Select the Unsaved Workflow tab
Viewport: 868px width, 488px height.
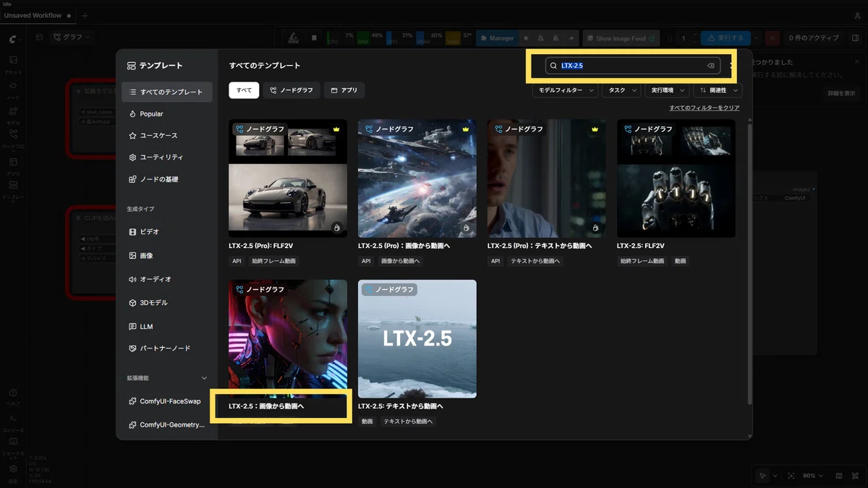click(38, 16)
